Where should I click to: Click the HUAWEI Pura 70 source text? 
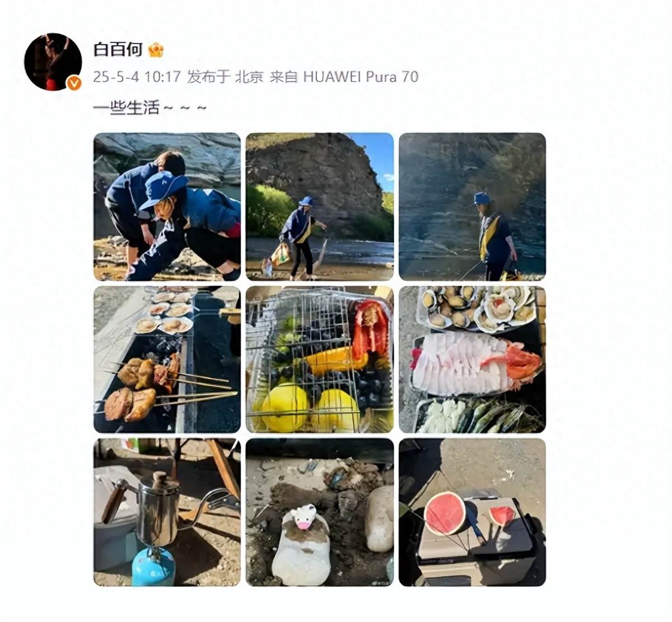[361, 76]
